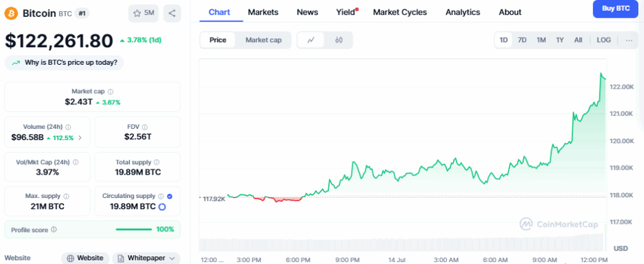Screen dimensions: 644x264
Task: Select Price chart mode
Action: [218, 40]
